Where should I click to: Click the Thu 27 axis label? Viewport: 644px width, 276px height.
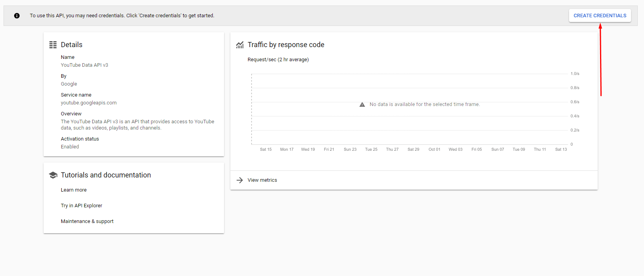click(x=392, y=150)
